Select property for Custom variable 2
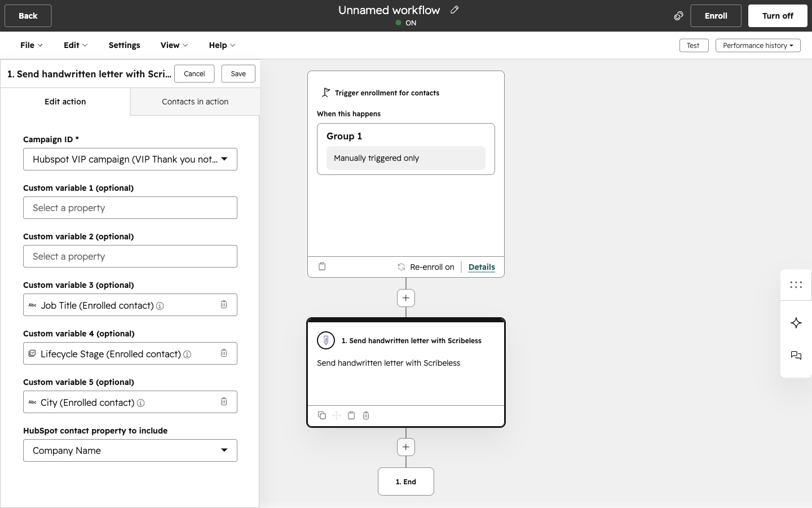The image size is (812, 508). click(130, 256)
